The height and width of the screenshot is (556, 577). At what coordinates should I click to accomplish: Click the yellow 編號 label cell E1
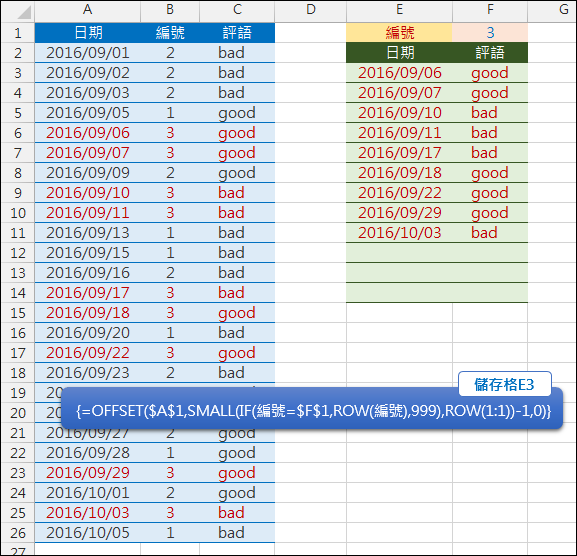pos(399,33)
